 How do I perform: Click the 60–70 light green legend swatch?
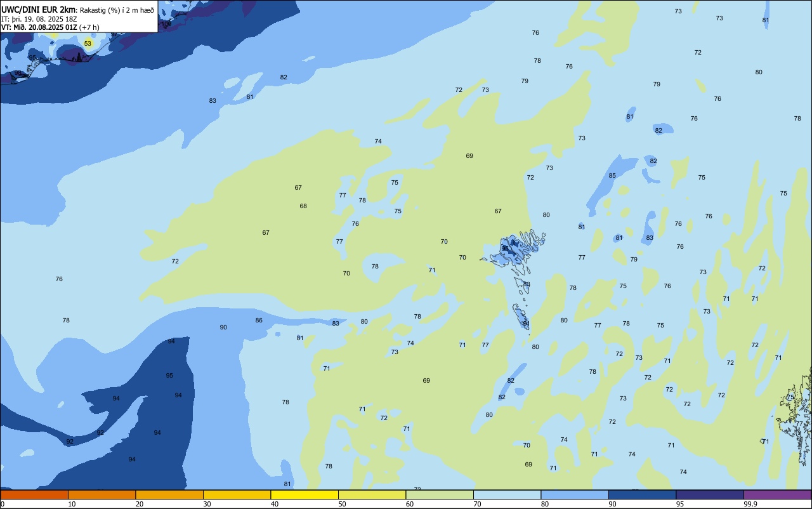pos(440,494)
